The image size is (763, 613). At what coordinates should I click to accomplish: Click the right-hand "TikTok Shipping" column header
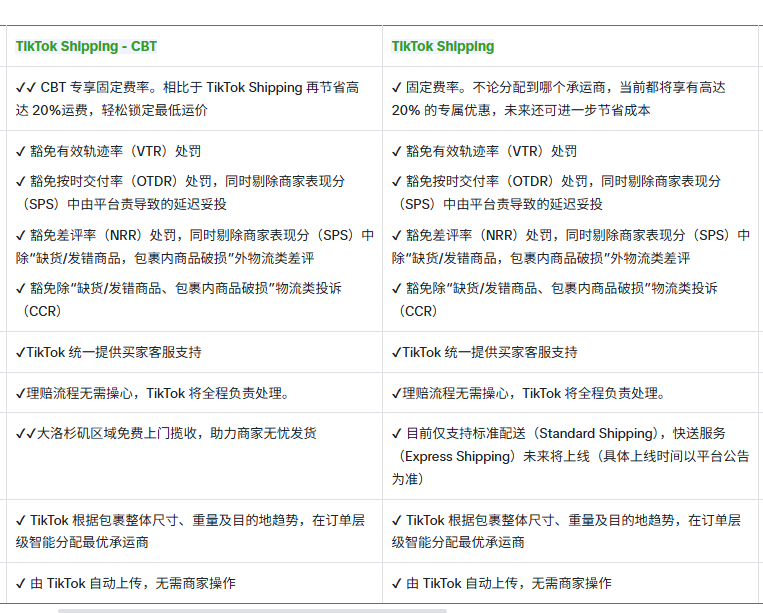(442, 46)
